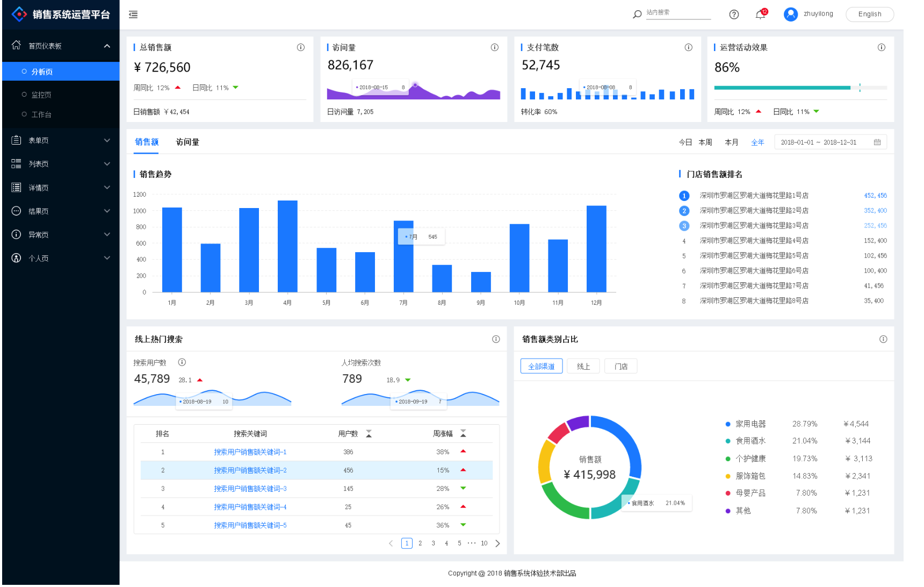Open keyword link 搜索用户销售额关键词-1

[250, 452]
